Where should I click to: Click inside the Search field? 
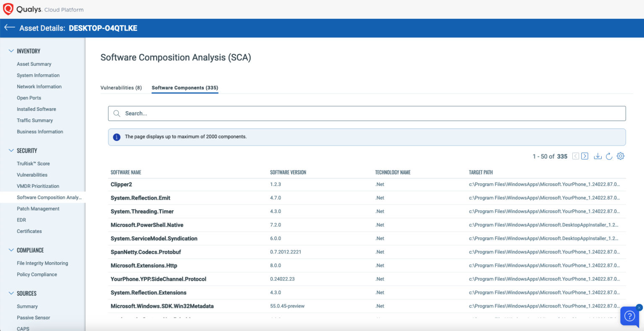point(293,113)
